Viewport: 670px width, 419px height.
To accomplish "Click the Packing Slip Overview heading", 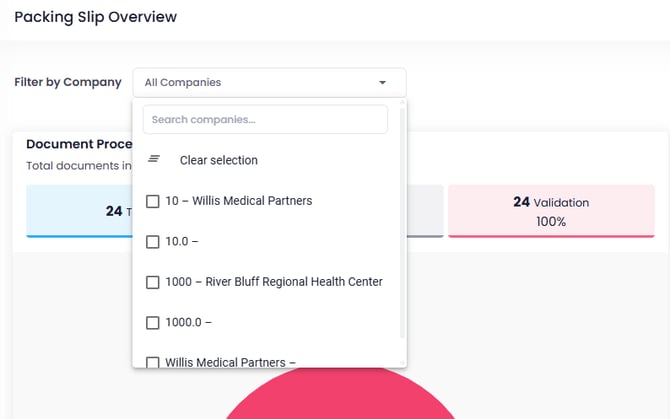I will 96,17.
